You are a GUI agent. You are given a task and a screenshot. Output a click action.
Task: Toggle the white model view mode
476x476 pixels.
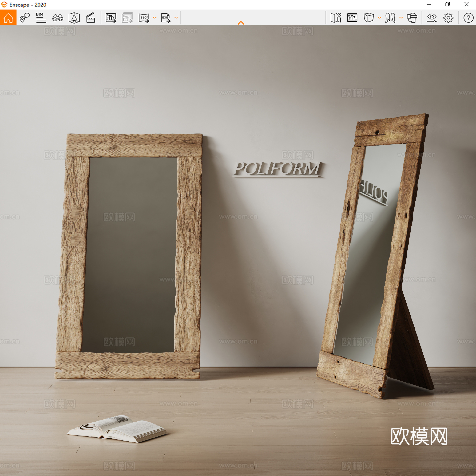(352, 17)
